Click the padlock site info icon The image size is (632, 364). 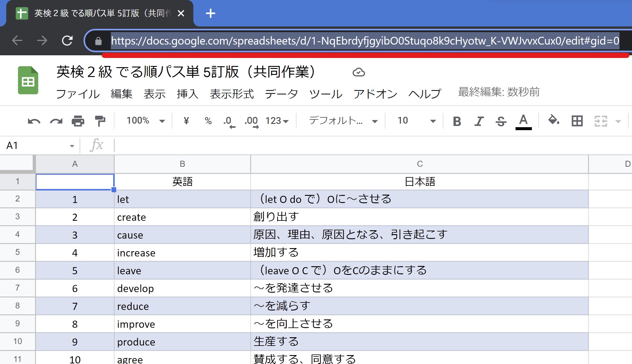coord(98,41)
